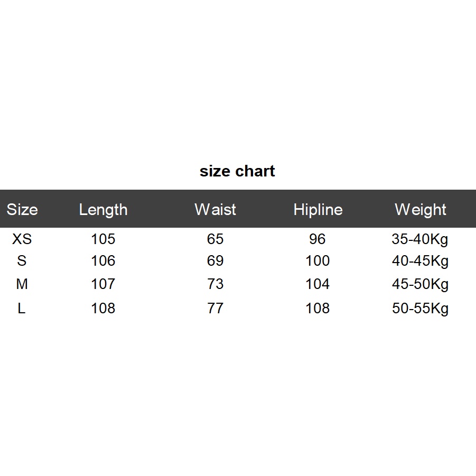Screen dimensions: 476x476
Task: Select the 107 length value for M
Action: (x=103, y=284)
